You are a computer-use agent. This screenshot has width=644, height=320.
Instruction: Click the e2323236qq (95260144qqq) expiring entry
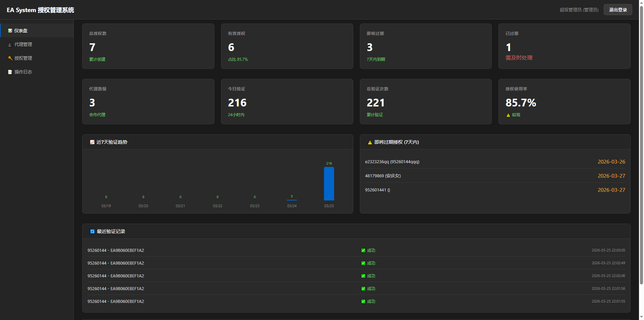coord(392,162)
